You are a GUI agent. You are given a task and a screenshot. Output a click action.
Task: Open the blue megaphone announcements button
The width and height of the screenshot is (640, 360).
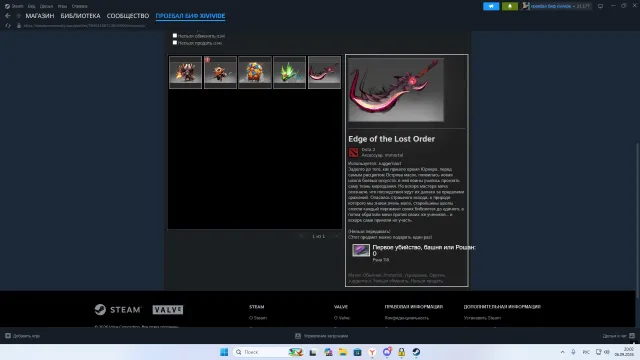pyautogui.click(x=491, y=6)
